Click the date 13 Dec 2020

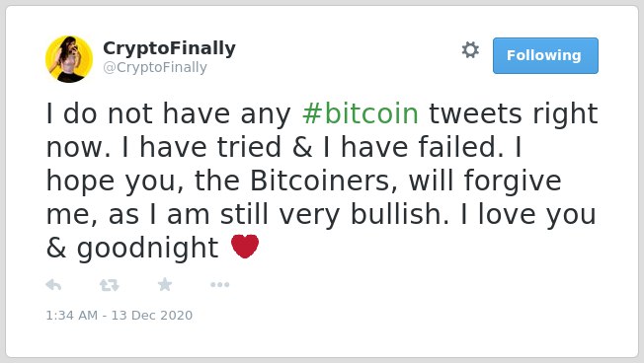point(151,315)
